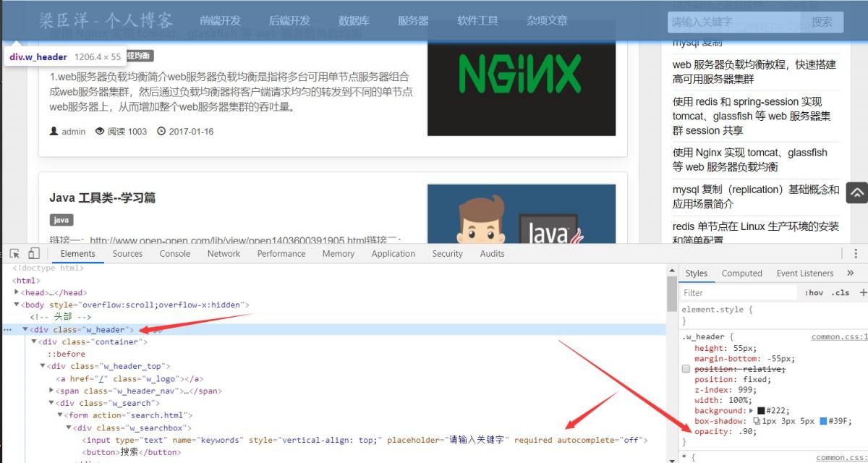The height and width of the screenshot is (463, 868).
Task: Enable the disabled position: relative checkbox
Action: tap(686, 369)
